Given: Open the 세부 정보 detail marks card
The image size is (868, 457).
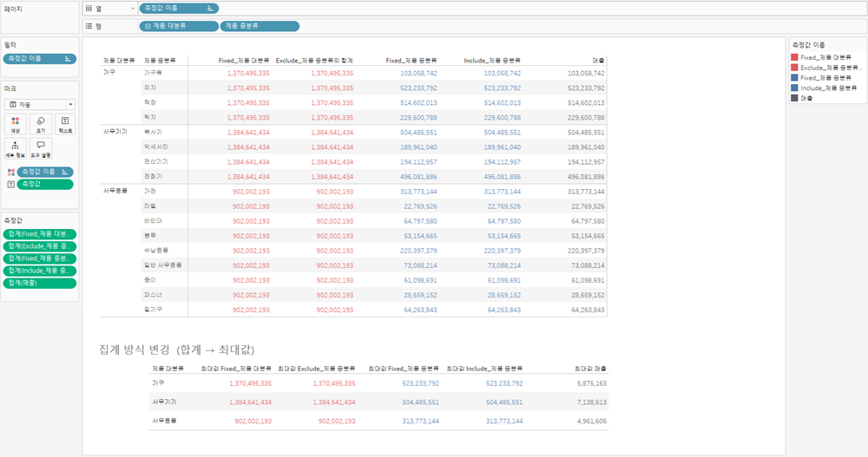Looking at the screenshot, I should [15, 149].
